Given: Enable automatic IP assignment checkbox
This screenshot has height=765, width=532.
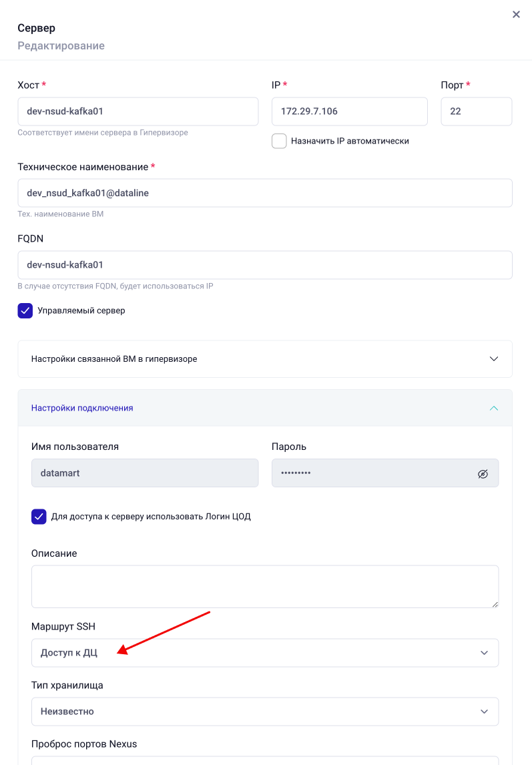Looking at the screenshot, I should pos(279,141).
